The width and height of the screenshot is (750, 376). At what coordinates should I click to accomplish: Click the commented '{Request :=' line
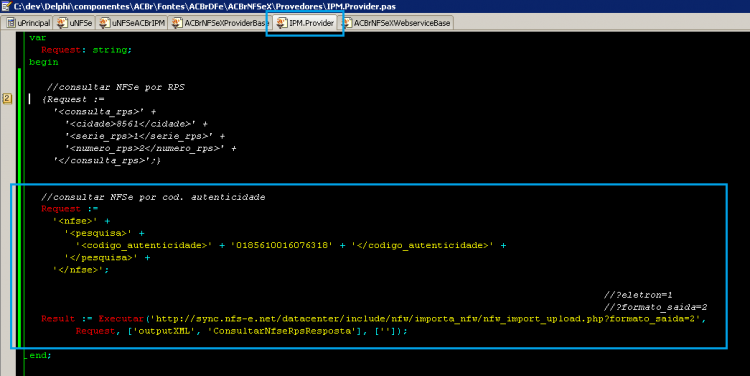click(73, 100)
